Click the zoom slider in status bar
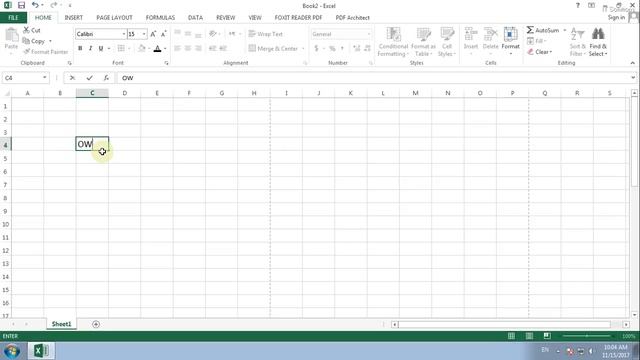The height and width of the screenshot is (360, 640). coord(587,336)
